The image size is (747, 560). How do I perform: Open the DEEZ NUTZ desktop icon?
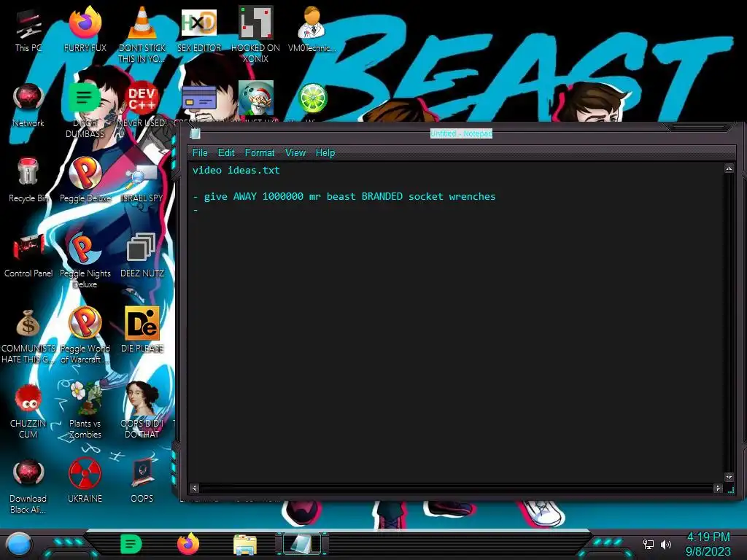click(142, 256)
